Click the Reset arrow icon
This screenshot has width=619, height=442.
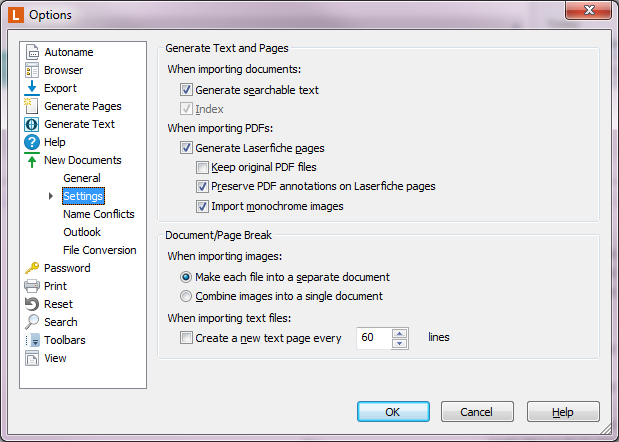pyautogui.click(x=32, y=304)
